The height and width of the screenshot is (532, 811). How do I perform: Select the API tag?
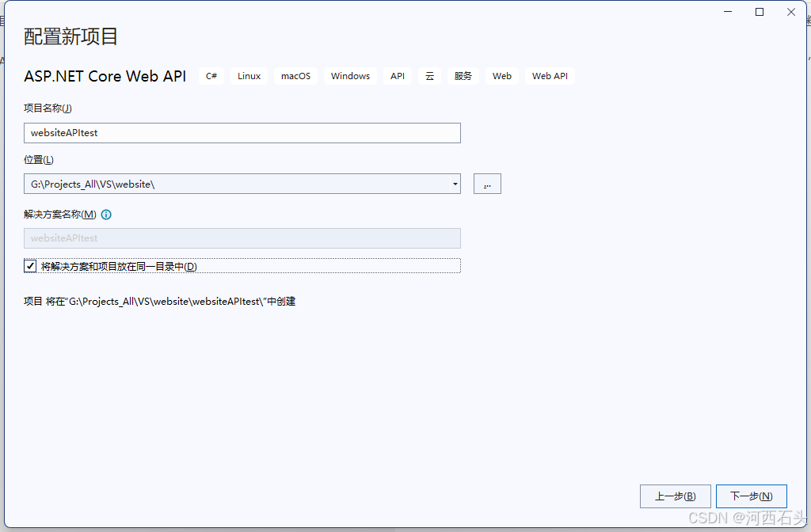tap(398, 76)
